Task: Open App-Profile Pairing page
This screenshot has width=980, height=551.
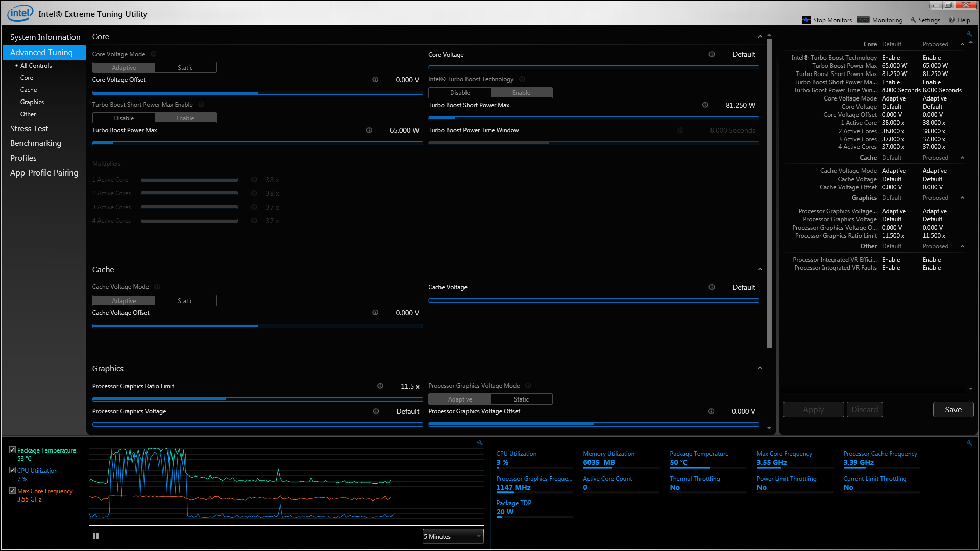Action: [44, 173]
